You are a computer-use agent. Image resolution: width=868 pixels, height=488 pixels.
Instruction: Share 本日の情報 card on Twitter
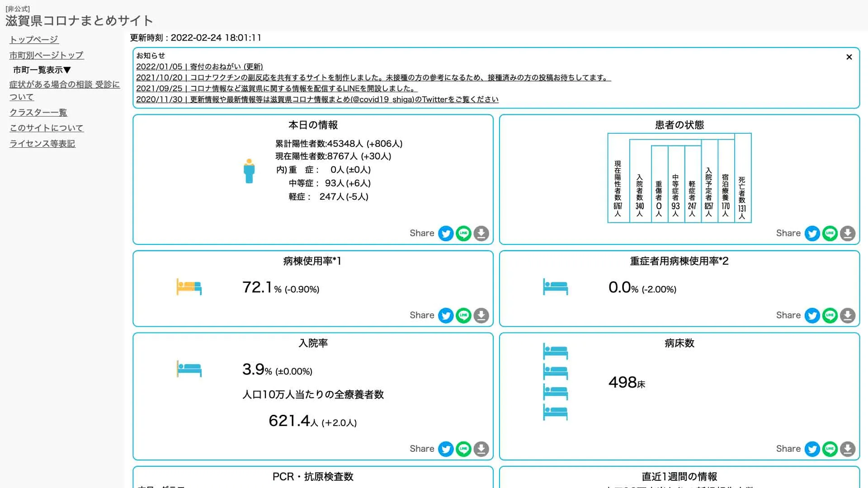tap(446, 234)
